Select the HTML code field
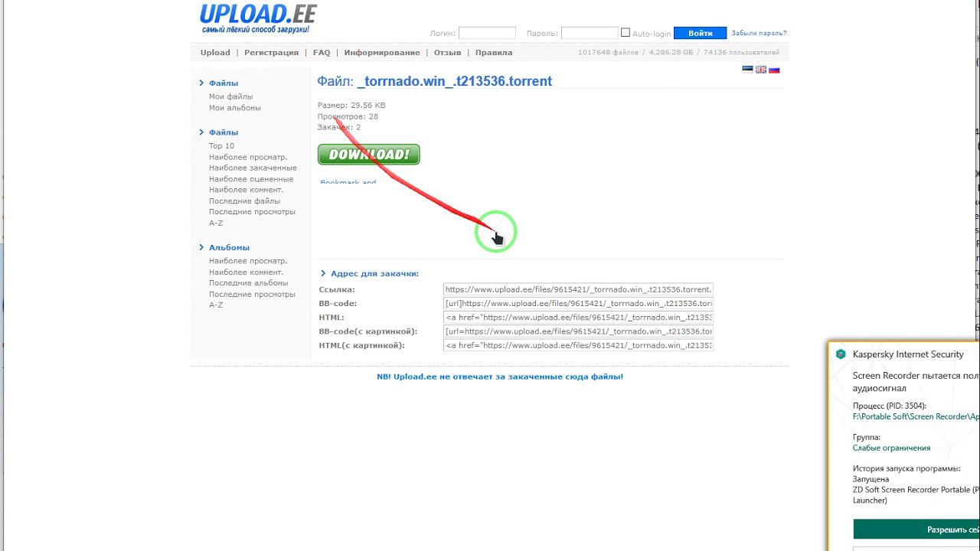Viewport: 980px width, 551px height. 578,317
